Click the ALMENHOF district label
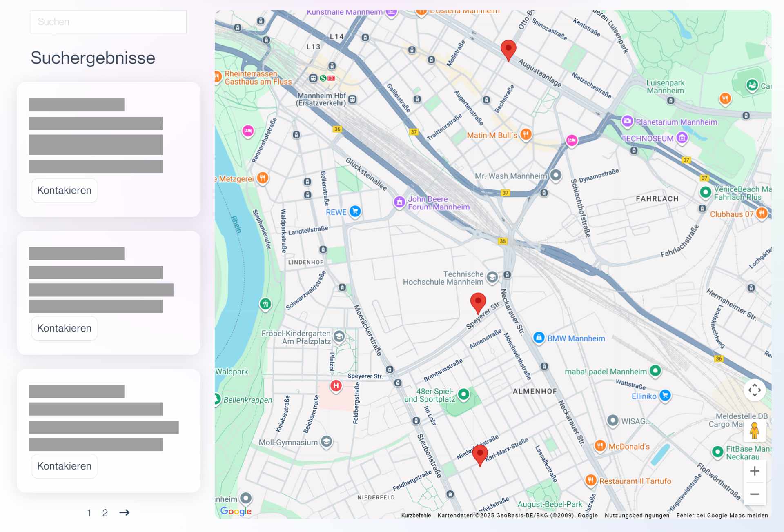Screen dimensions: 784x532 [x=535, y=391]
